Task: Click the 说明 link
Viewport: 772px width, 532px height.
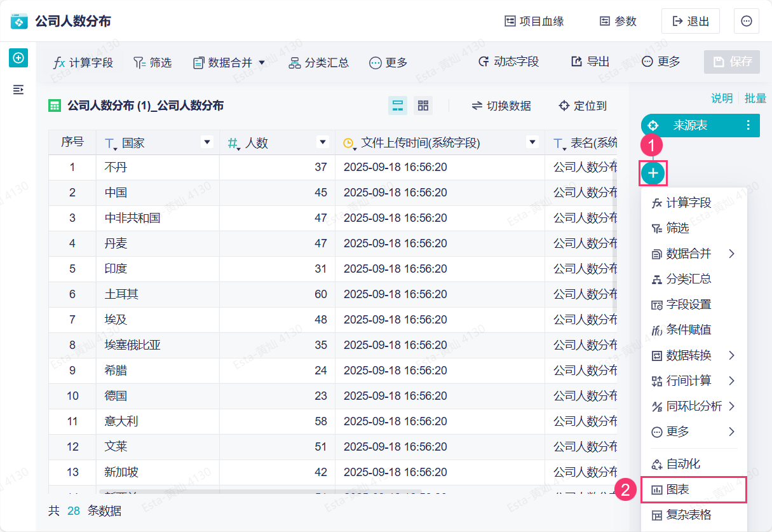Action: click(x=721, y=99)
